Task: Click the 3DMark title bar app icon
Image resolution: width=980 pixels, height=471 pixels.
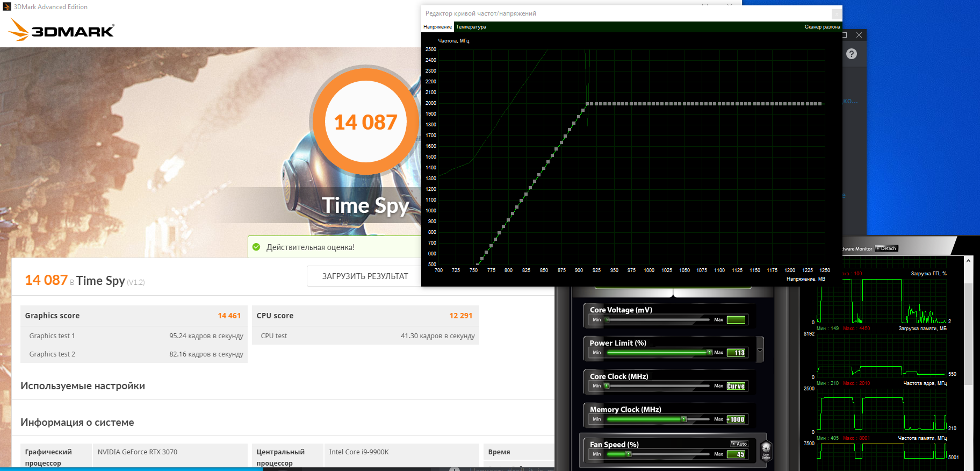Action: [x=7, y=7]
